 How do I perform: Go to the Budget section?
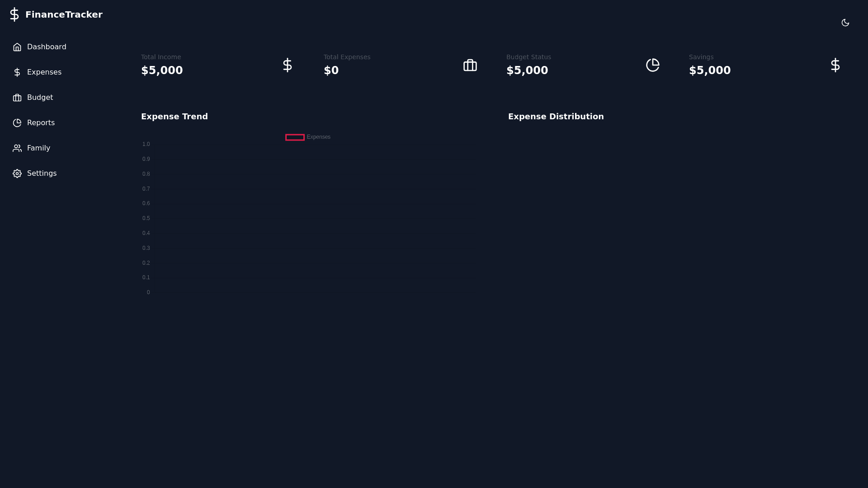[x=40, y=98]
